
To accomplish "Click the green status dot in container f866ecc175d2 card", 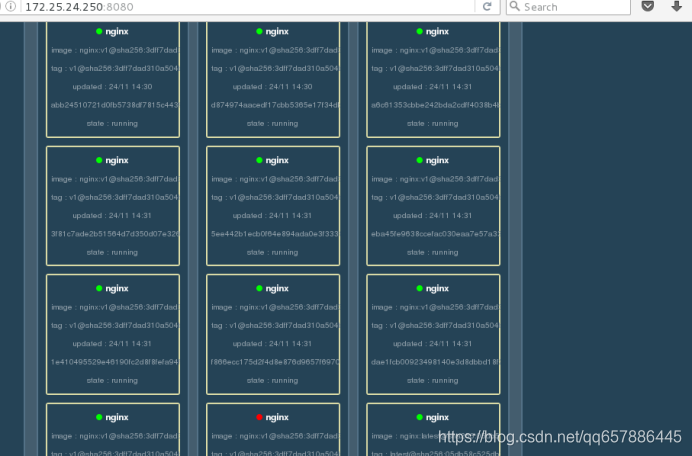I will [259, 288].
